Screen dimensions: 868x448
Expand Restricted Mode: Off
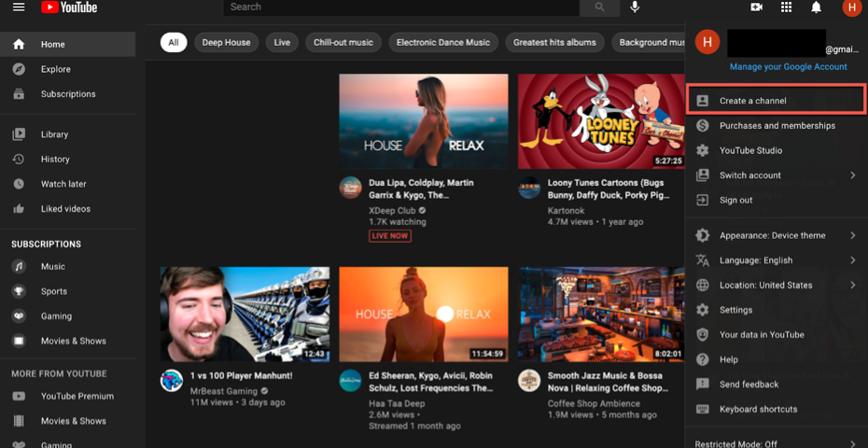coord(777,442)
